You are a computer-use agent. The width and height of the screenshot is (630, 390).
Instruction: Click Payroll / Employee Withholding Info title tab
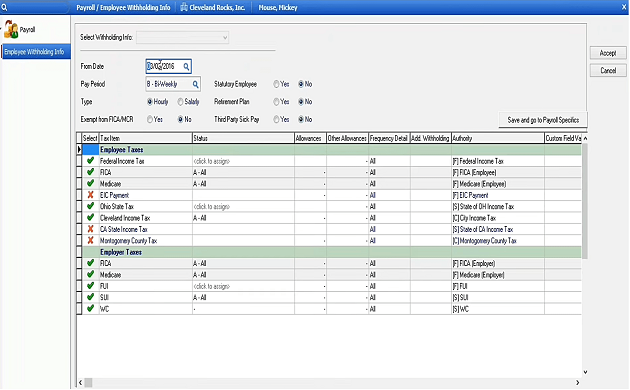(x=124, y=7)
